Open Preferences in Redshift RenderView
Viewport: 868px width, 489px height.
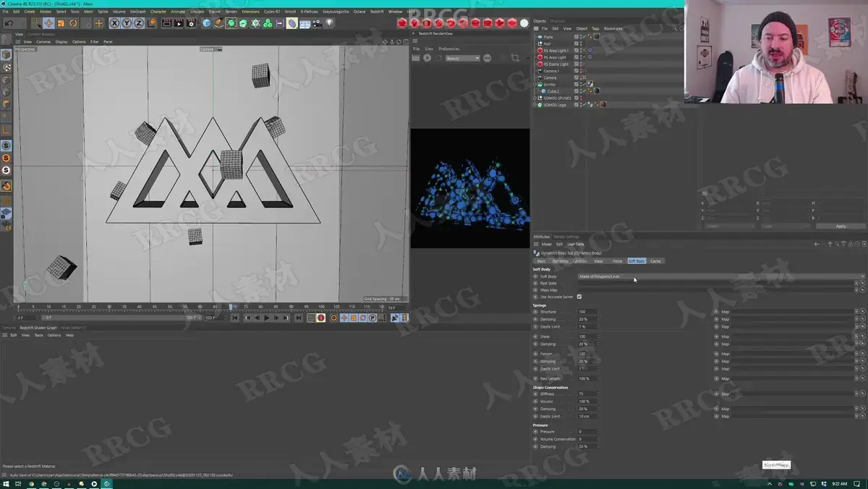449,48
